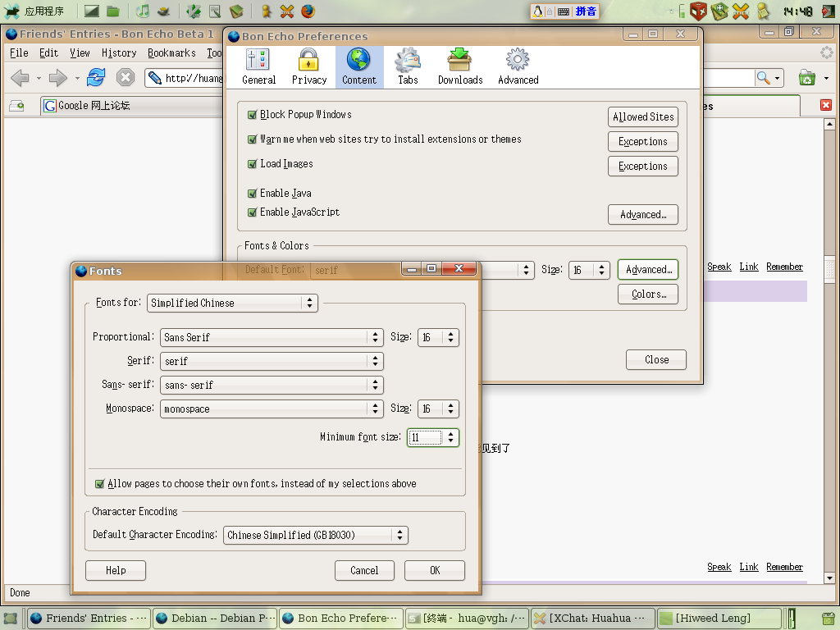
Task: Open the Sans-serif font dropdown
Action: click(x=272, y=385)
